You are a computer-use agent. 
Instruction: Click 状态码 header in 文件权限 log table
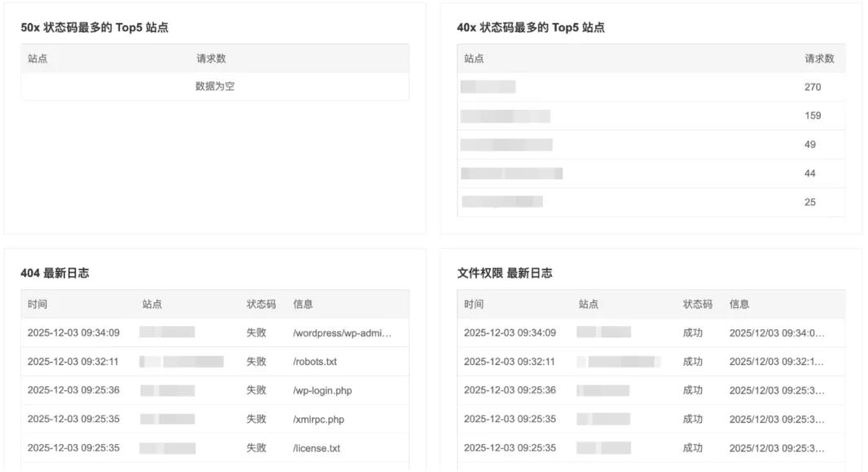(697, 304)
